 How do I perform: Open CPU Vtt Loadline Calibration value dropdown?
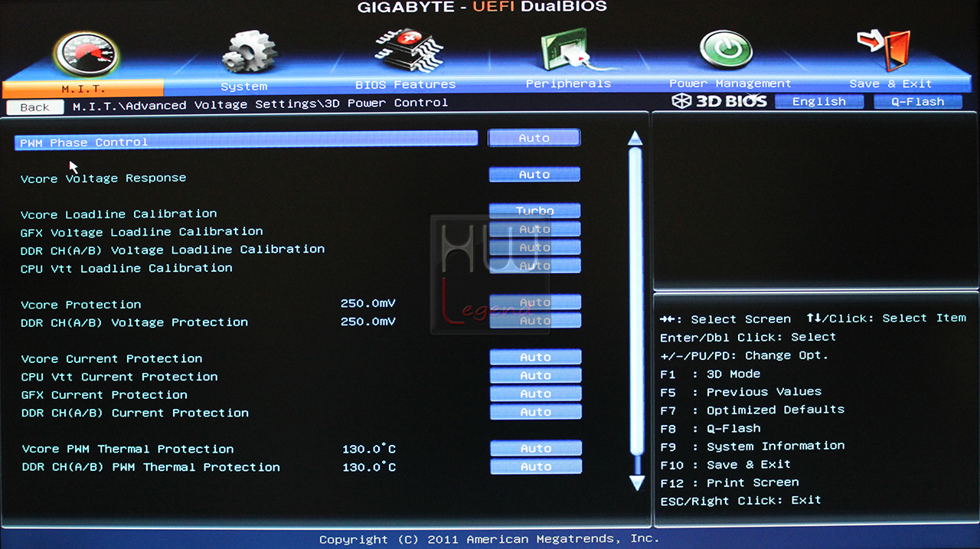point(534,266)
